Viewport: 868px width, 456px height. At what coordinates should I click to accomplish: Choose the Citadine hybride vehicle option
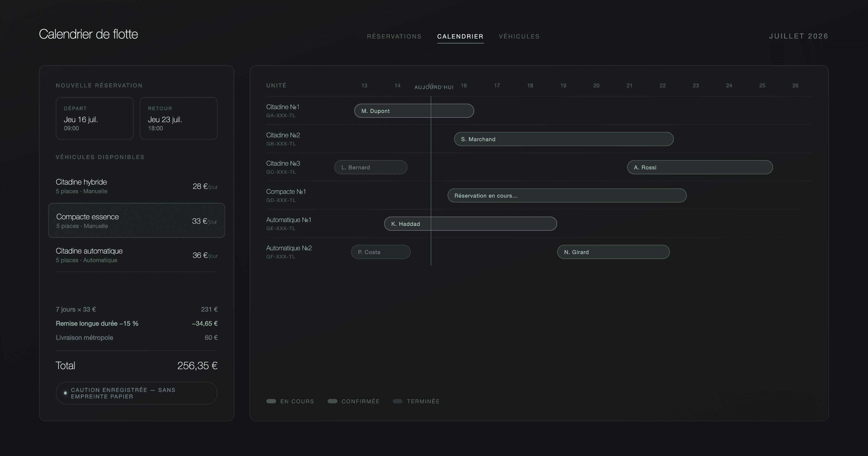(x=136, y=186)
